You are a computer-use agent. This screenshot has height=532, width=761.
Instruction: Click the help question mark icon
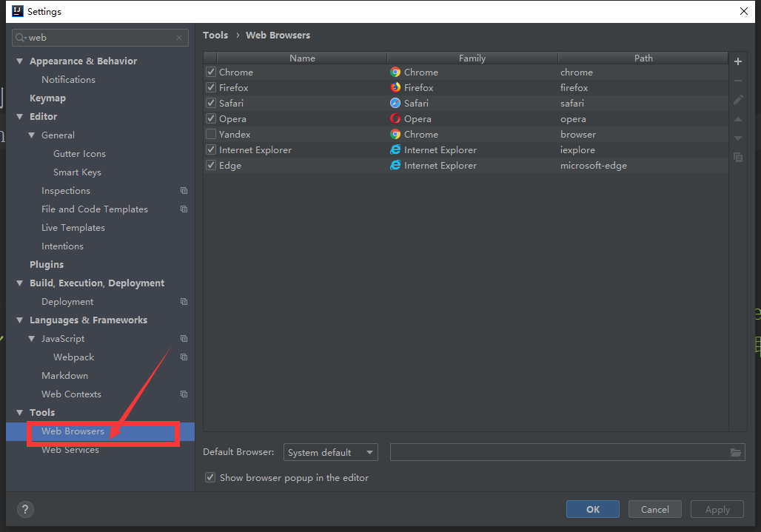[x=25, y=509]
